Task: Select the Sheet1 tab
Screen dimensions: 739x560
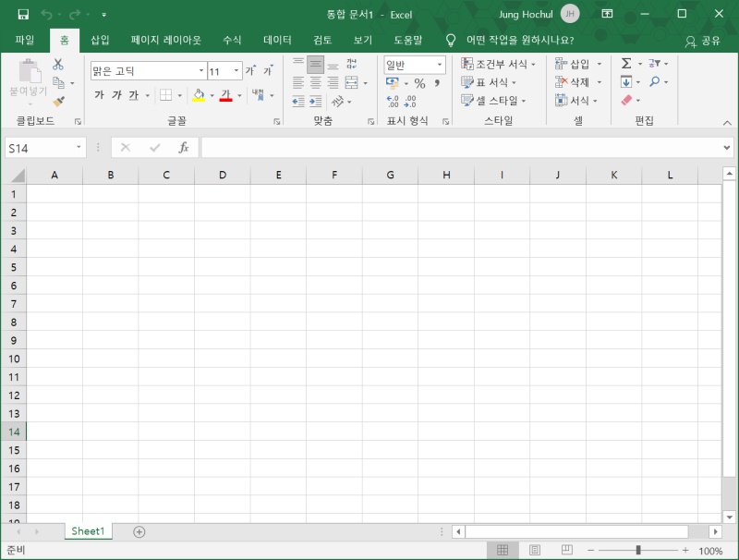Action: [88, 531]
